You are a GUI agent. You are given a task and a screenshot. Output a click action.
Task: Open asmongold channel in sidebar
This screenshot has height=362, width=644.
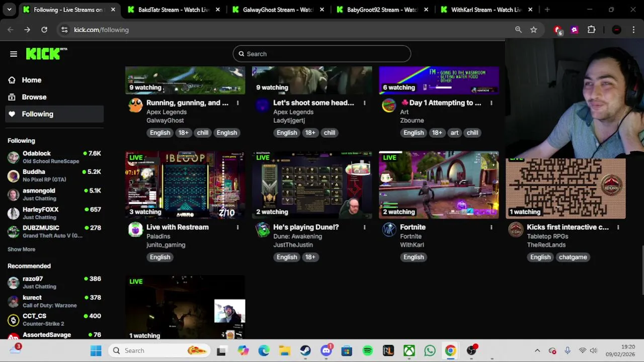54,194
